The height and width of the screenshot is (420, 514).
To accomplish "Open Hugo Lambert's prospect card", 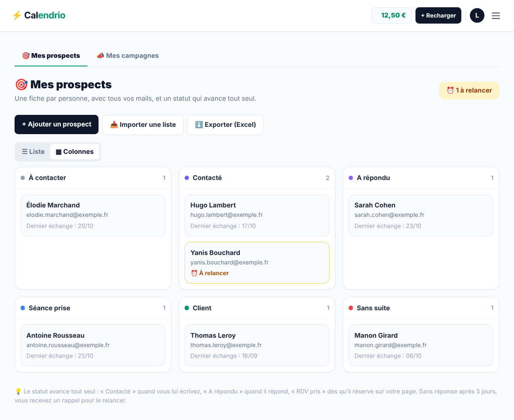I will pyautogui.click(x=257, y=216).
